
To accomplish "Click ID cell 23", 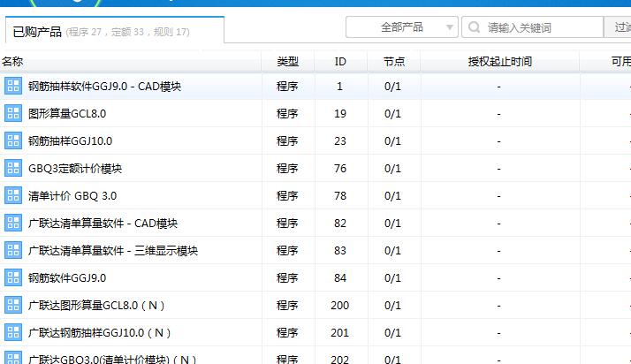I will coord(340,141).
